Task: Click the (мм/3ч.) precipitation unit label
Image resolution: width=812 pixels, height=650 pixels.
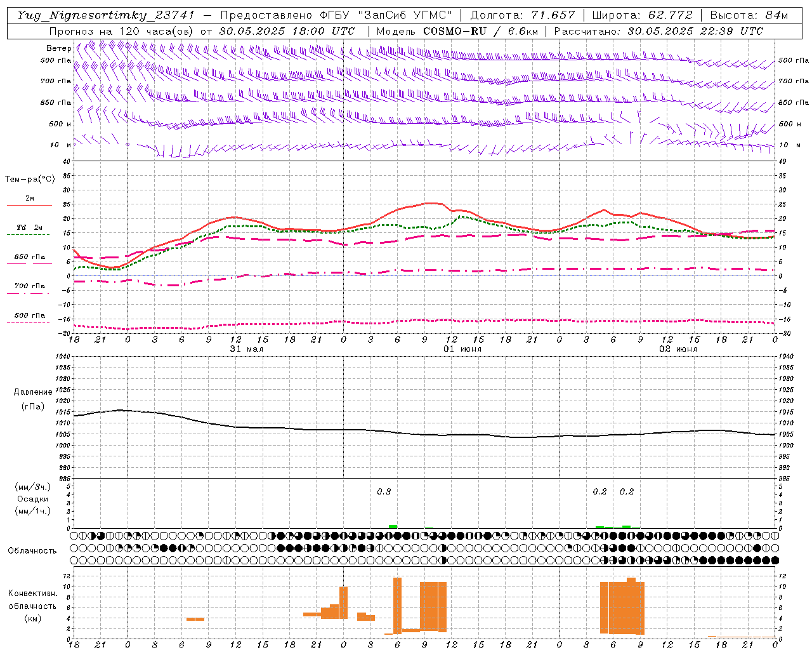Action: click(33, 487)
